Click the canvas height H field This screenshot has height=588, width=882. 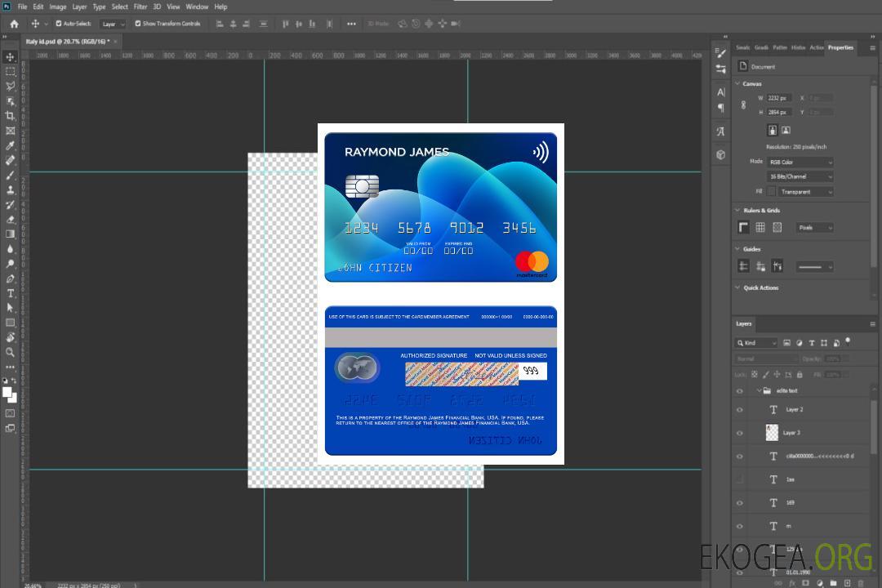[779, 112]
